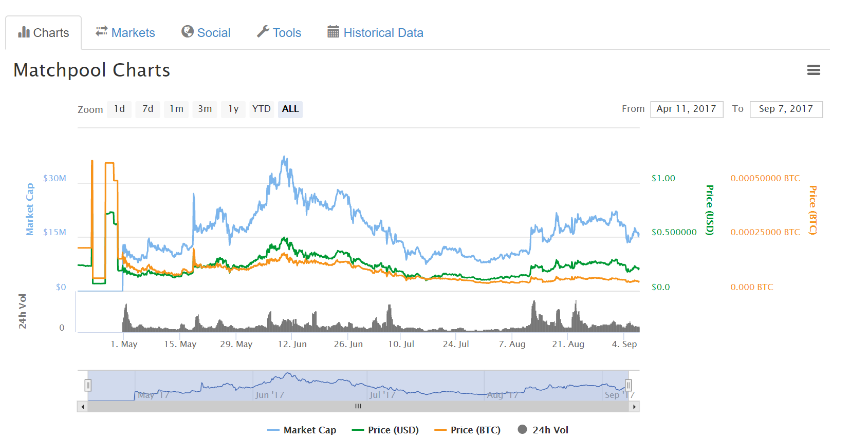
Task: Click the Historical Data calendar icon
Action: [x=333, y=32]
